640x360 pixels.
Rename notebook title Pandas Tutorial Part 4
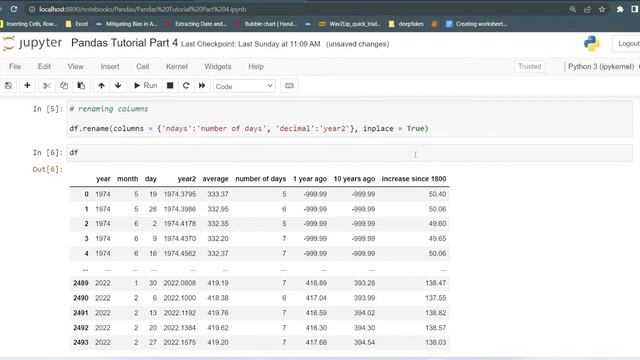point(124,43)
